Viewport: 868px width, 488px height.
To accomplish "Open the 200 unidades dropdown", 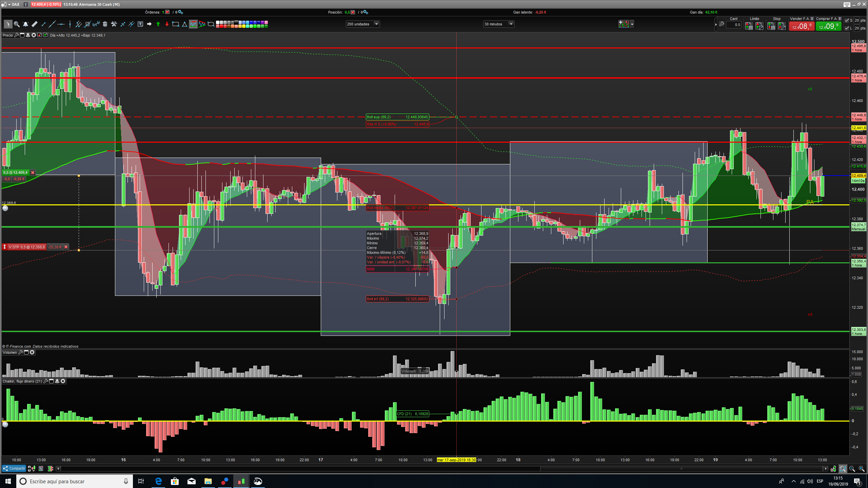I will coord(376,24).
